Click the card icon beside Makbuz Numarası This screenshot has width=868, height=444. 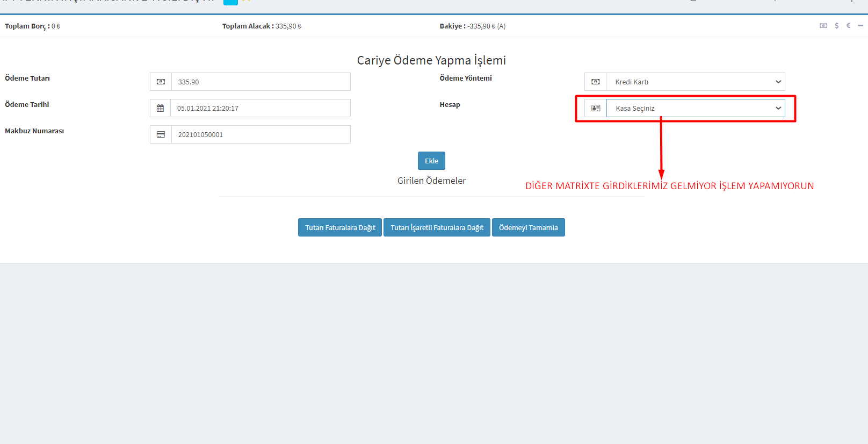tap(161, 134)
